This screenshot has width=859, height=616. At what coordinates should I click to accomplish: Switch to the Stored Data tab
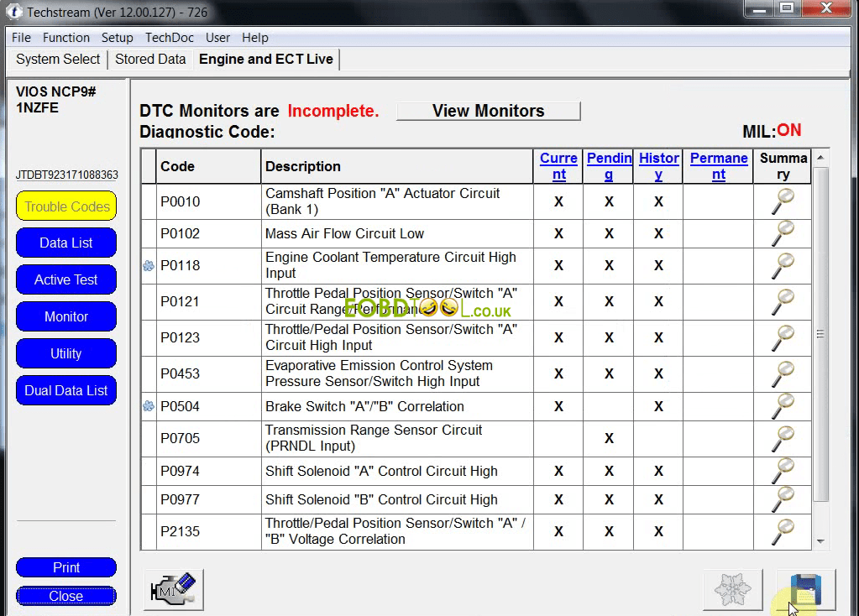(150, 59)
